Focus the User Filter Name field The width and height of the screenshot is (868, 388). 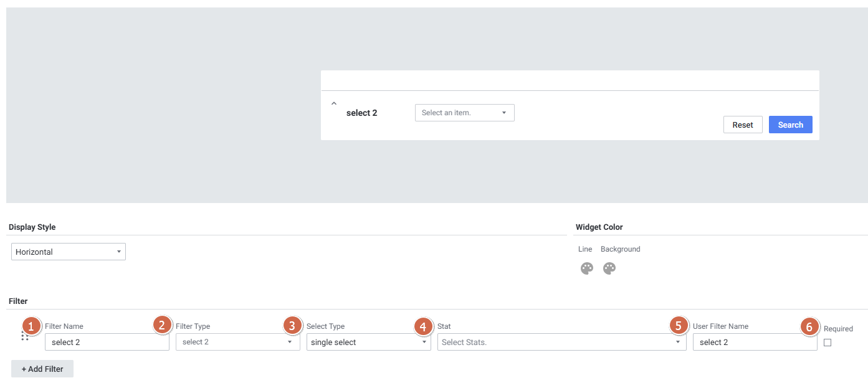click(755, 342)
